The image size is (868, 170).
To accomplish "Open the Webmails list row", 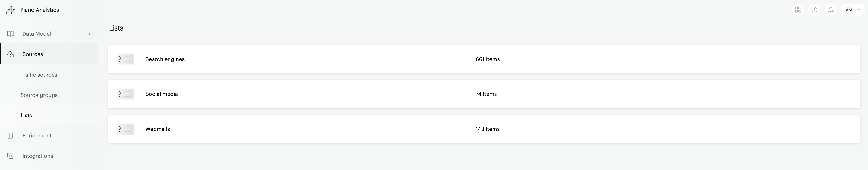I will 158,129.
